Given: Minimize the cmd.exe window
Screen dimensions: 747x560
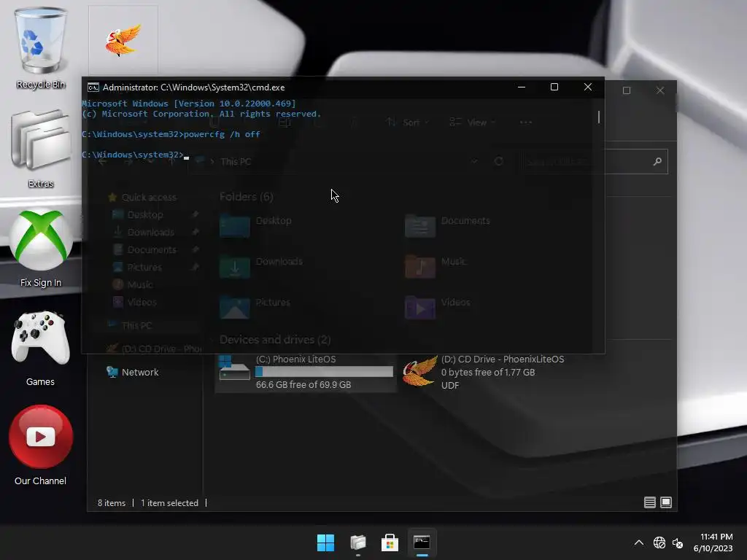Looking at the screenshot, I should [x=522, y=87].
